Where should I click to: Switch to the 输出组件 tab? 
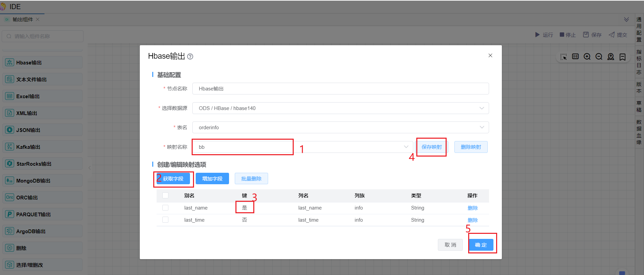pos(23,20)
